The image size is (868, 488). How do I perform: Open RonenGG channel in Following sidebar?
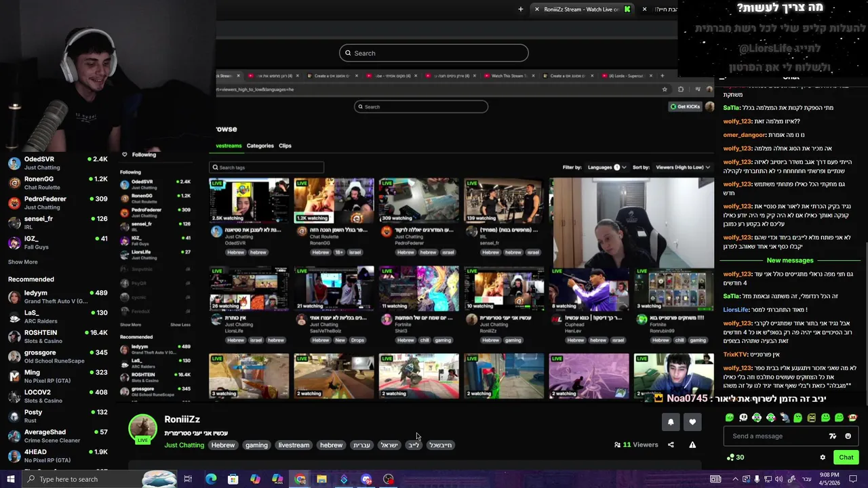click(58, 183)
